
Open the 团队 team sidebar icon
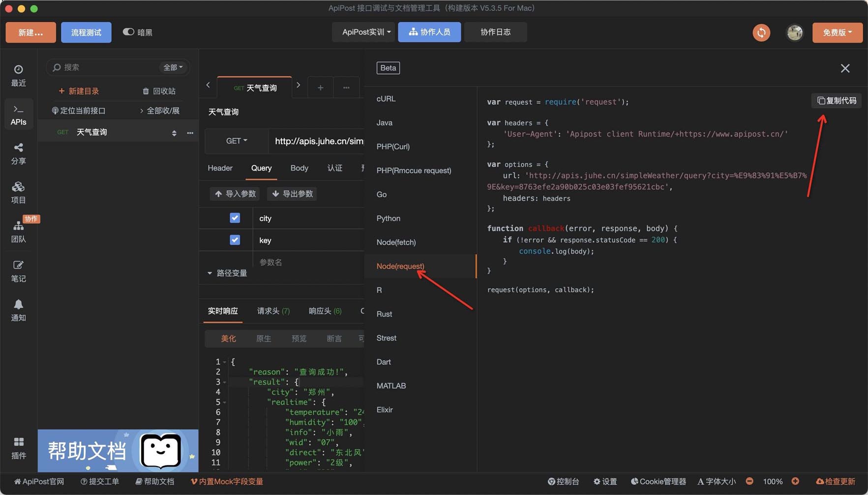[18, 232]
